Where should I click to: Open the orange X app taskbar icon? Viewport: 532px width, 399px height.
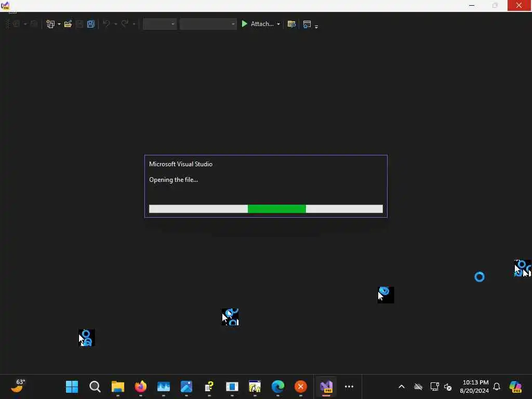[301, 387]
